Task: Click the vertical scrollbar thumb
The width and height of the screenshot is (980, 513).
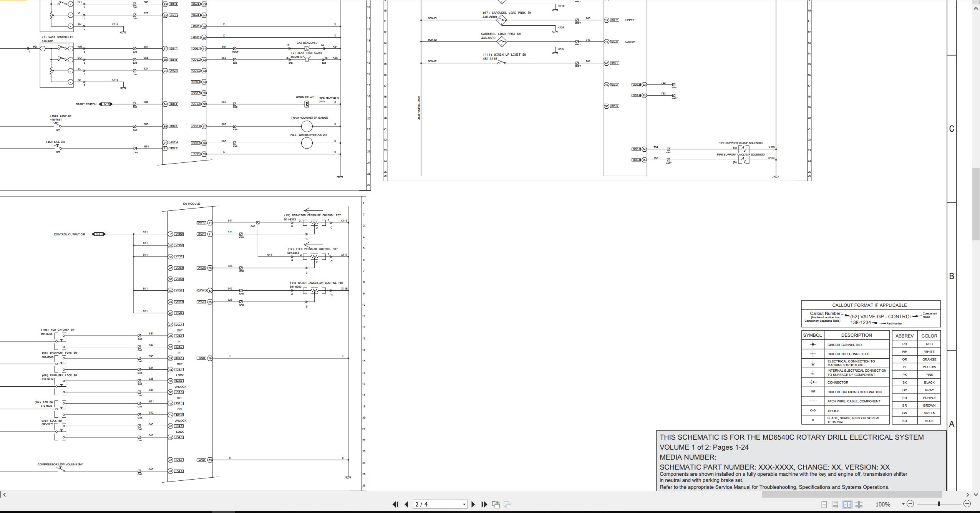Action: pyautogui.click(x=976, y=204)
